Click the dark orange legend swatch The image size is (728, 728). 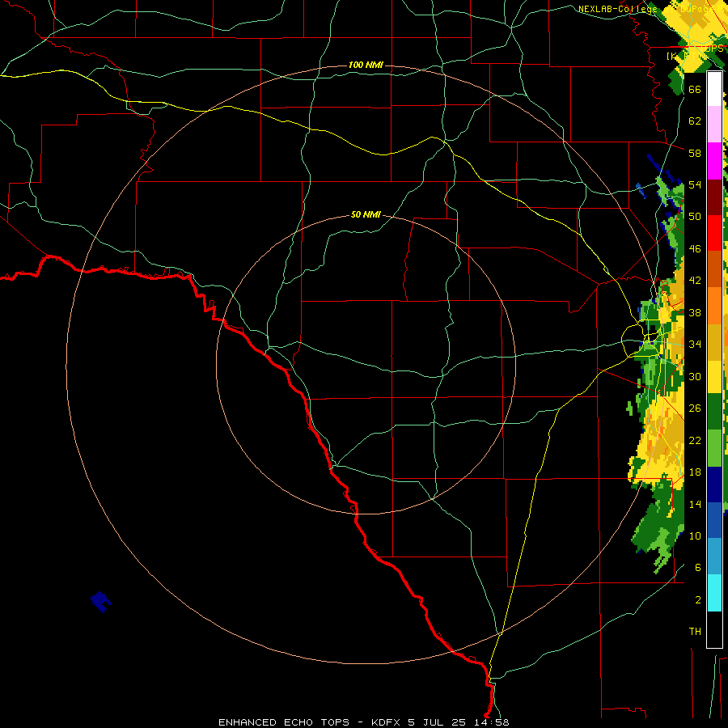point(714,269)
